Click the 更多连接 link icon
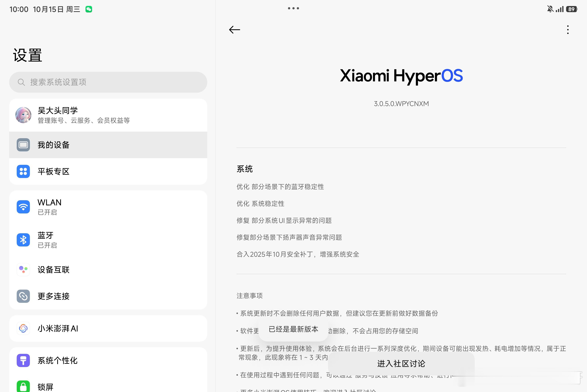The width and height of the screenshot is (587, 392). [23, 296]
